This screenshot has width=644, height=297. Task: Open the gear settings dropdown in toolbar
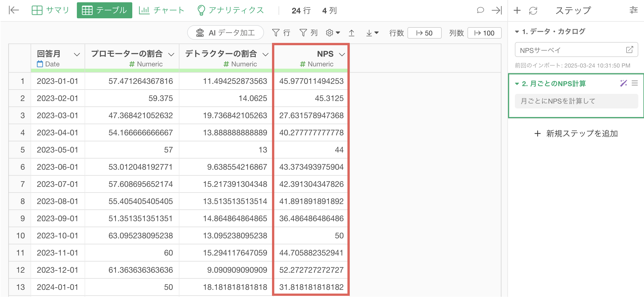[x=333, y=33]
